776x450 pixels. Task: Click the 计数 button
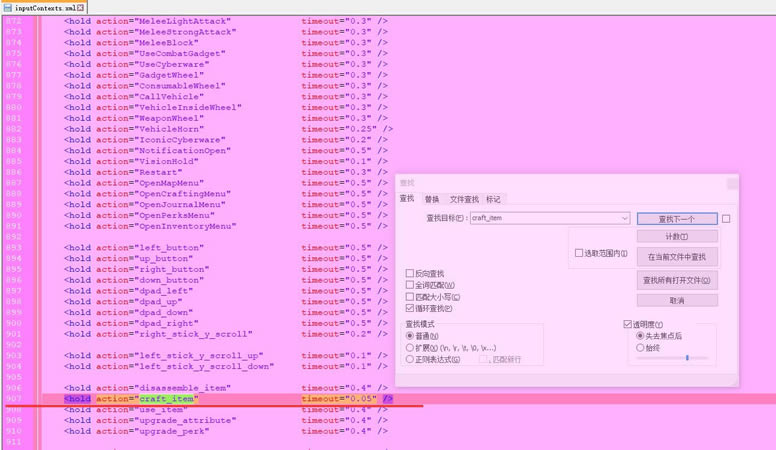tap(677, 236)
